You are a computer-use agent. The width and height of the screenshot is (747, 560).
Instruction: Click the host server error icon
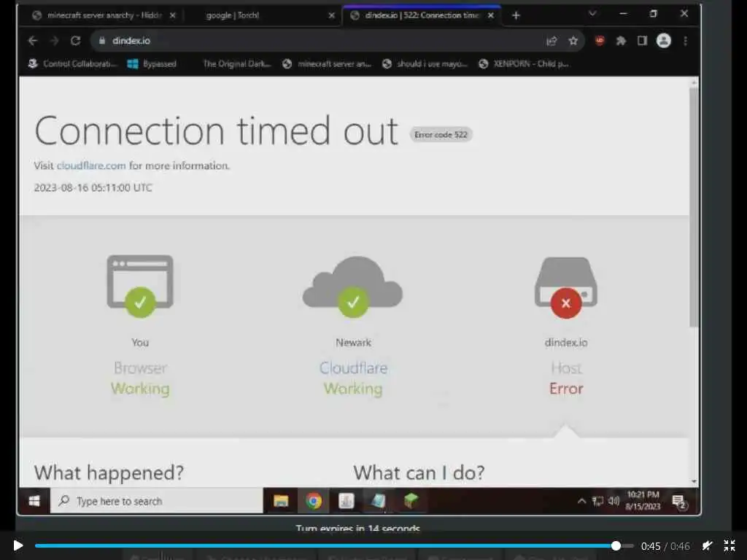click(566, 287)
